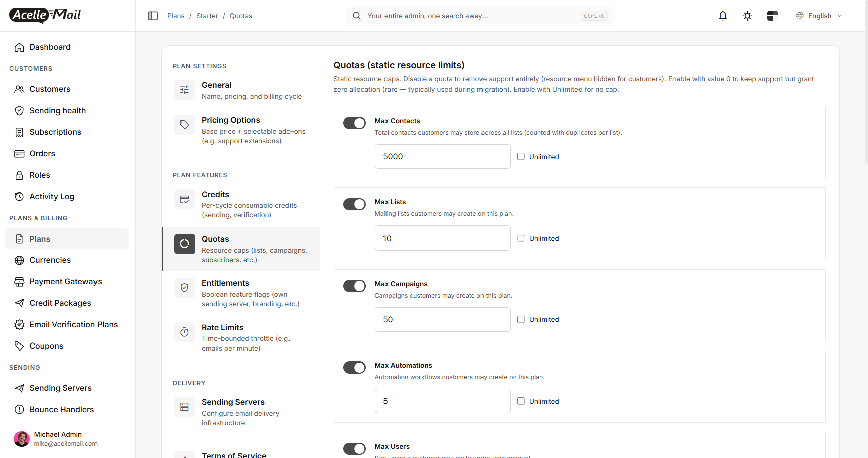Open the notifications bell

[723, 16]
